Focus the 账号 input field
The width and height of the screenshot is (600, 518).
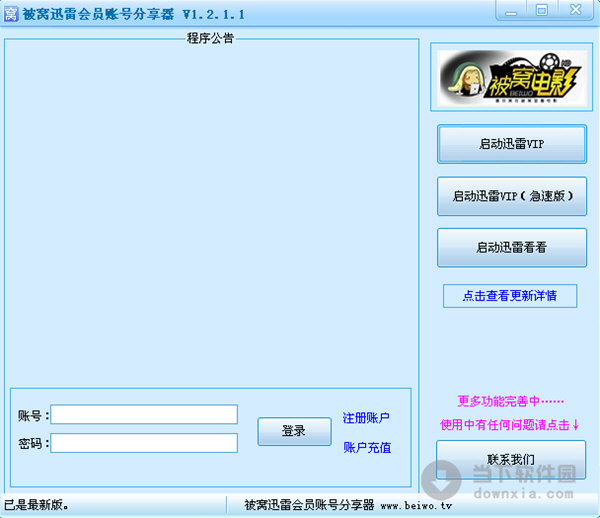[x=144, y=414]
